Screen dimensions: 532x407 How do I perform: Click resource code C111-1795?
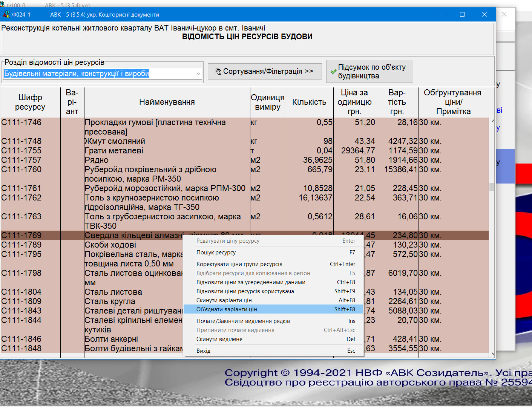tap(21, 254)
